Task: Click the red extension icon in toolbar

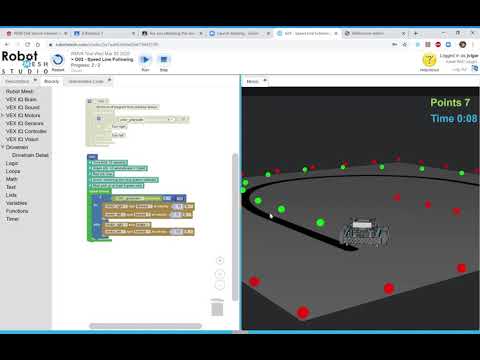Action: point(438,44)
